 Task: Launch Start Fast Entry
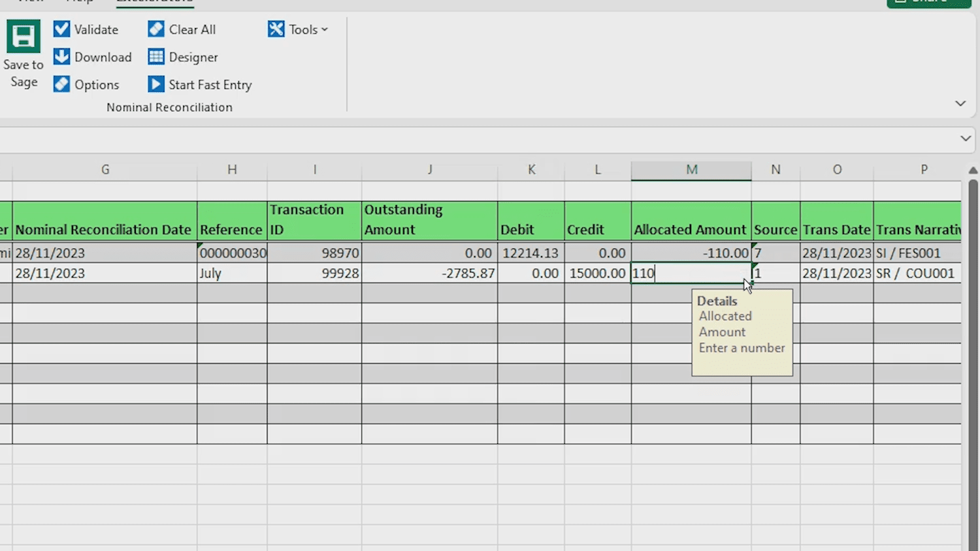point(200,84)
